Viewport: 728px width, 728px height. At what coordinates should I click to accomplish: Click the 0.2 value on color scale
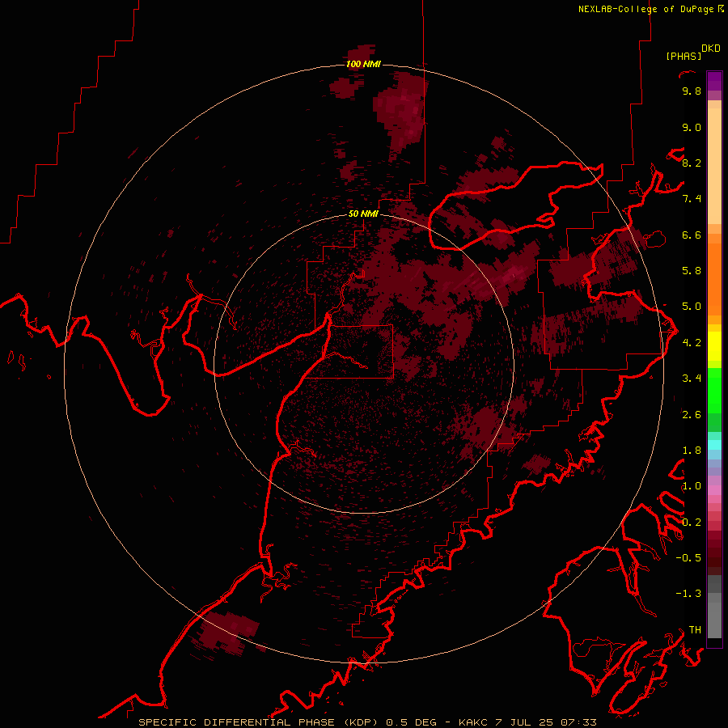tap(692, 523)
